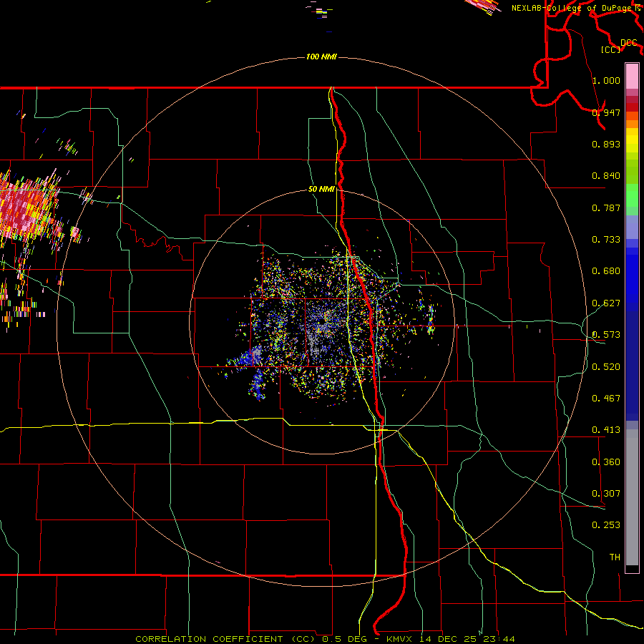
Task: Click the 0.733 color scale value
Action: [606, 240]
